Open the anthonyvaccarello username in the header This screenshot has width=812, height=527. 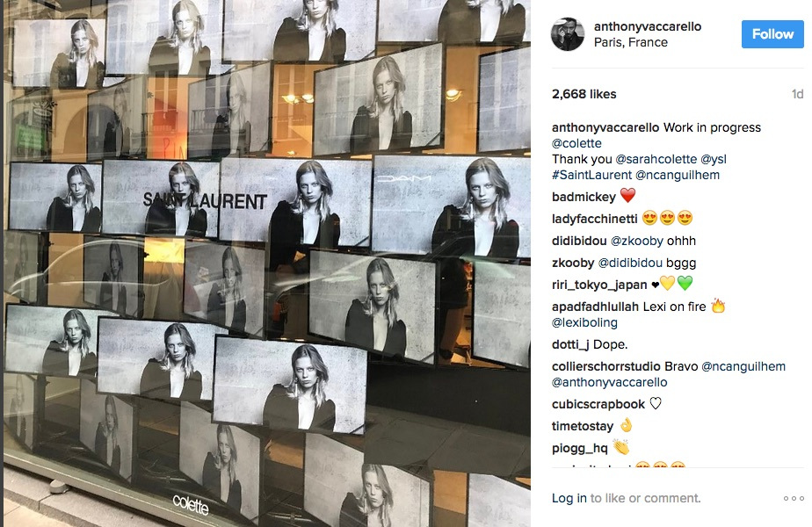[648, 26]
